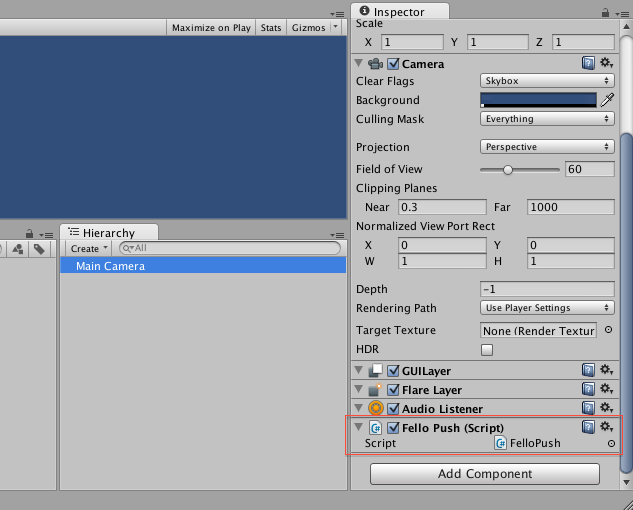
Task: Open Camera component help reference
Action: 588,63
